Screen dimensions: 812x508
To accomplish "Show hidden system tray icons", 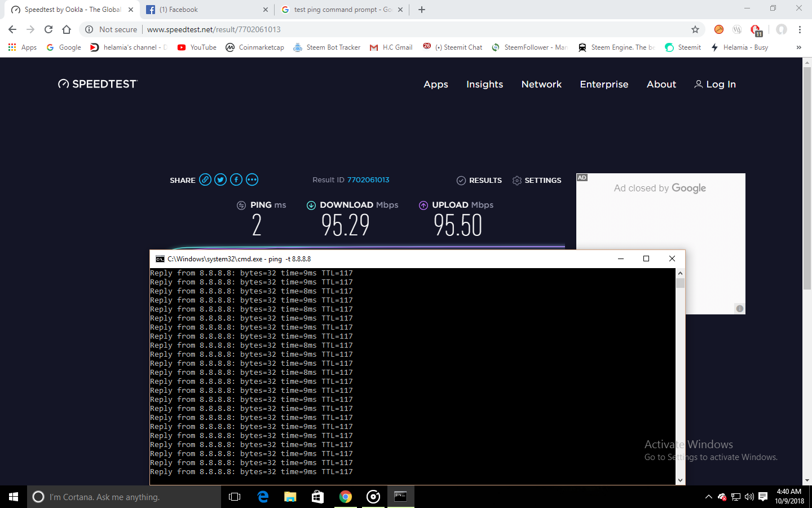I will coord(708,497).
